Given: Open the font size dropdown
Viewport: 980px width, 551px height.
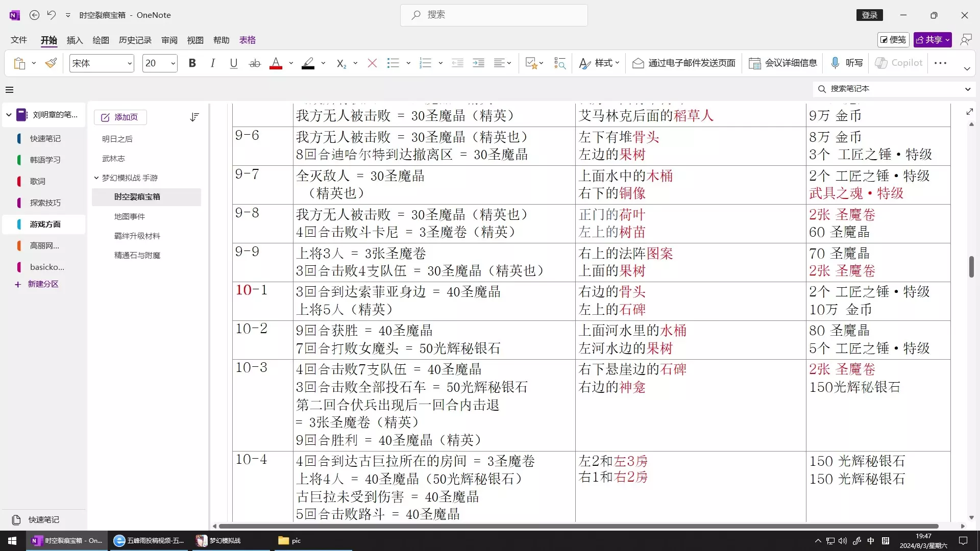Looking at the screenshot, I should (x=173, y=63).
